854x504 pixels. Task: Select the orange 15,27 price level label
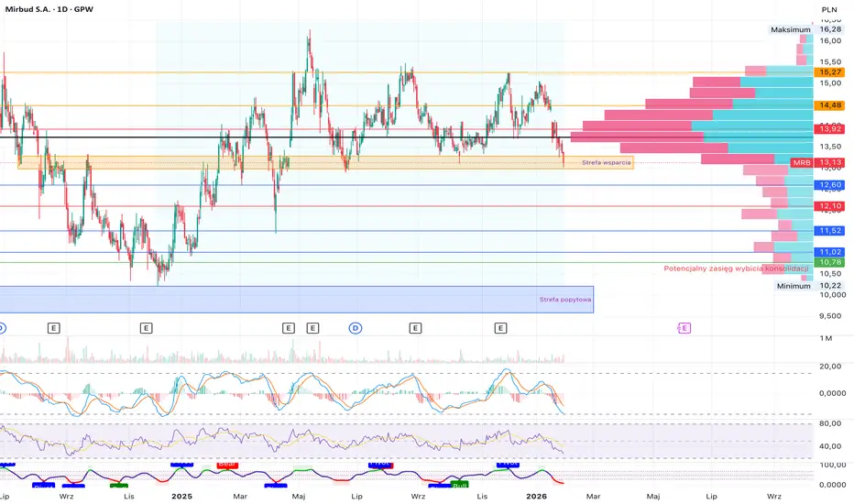coord(829,71)
